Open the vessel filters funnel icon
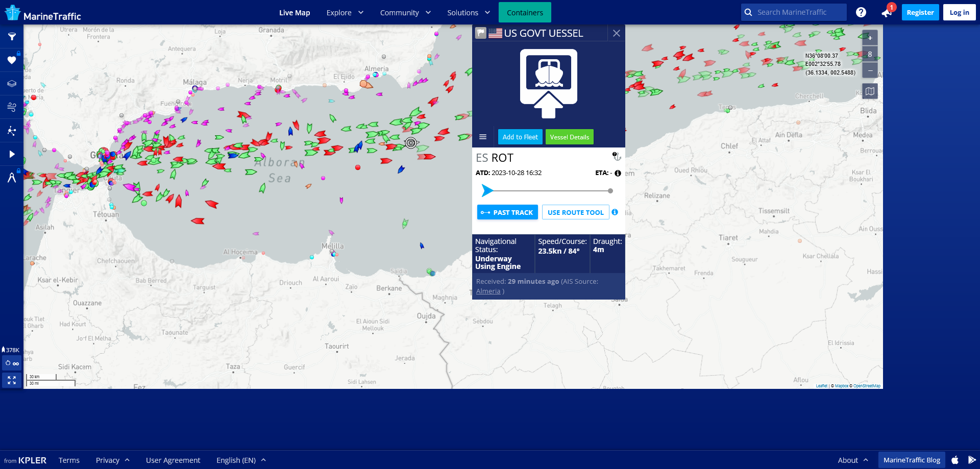The height and width of the screenshot is (469, 980). tap(12, 37)
